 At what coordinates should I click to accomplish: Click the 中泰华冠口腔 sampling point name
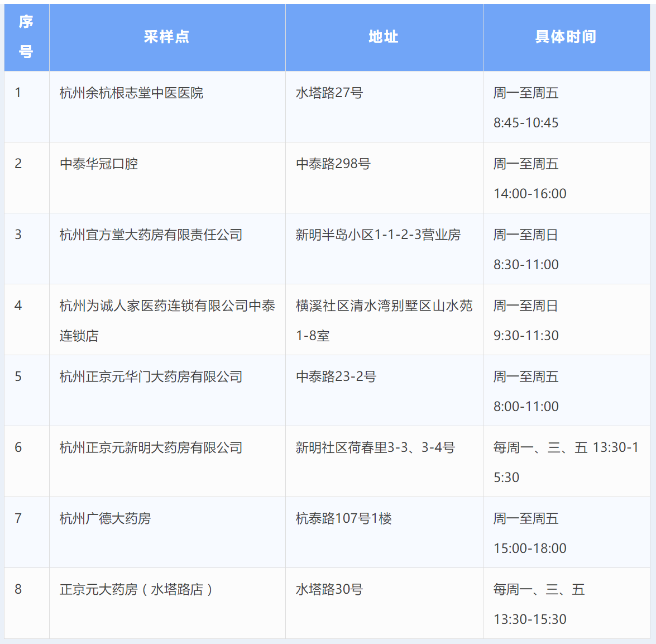pyautogui.click(x=99, y=164)
